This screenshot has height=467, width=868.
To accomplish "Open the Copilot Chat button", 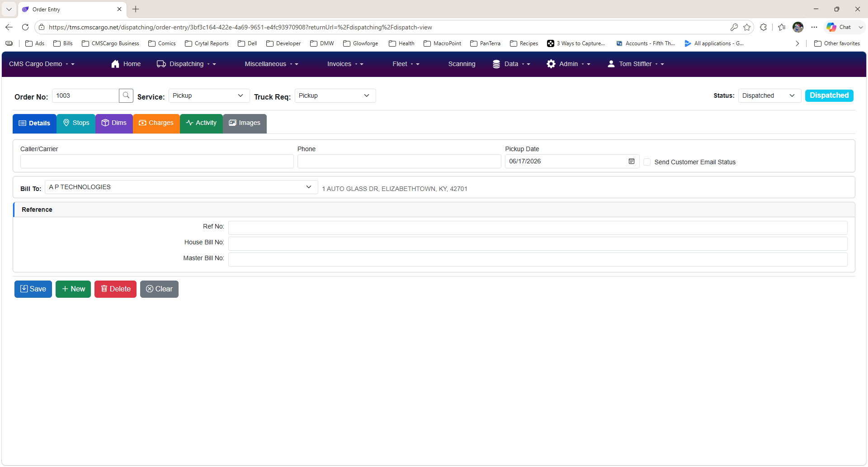I will click(839, 27).
